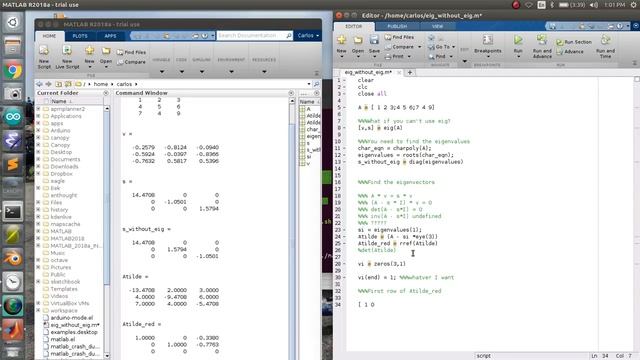Switch to Editor PUBLISH tab
This screenshot has height=360, width=640.
(397, 26)
